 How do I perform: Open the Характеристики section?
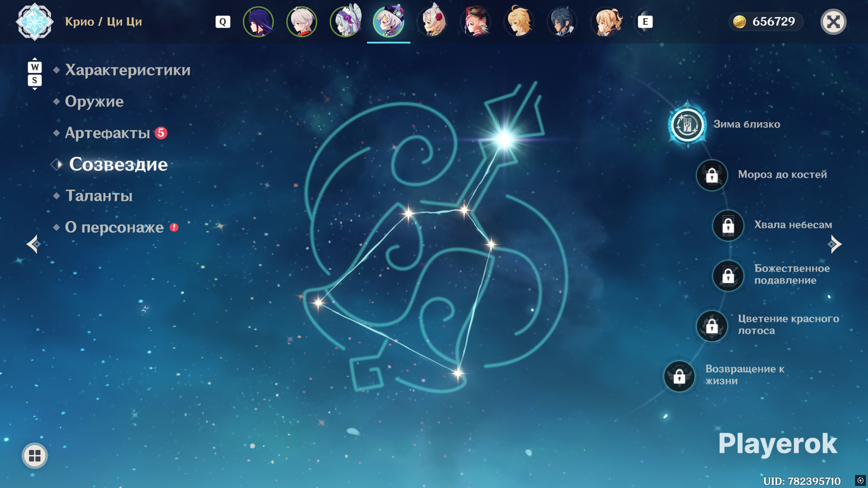point(127,70)
